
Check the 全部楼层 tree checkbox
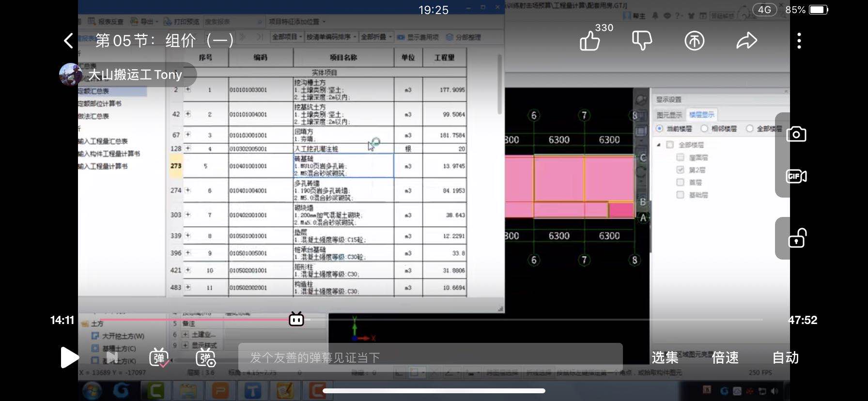point(670,145)
